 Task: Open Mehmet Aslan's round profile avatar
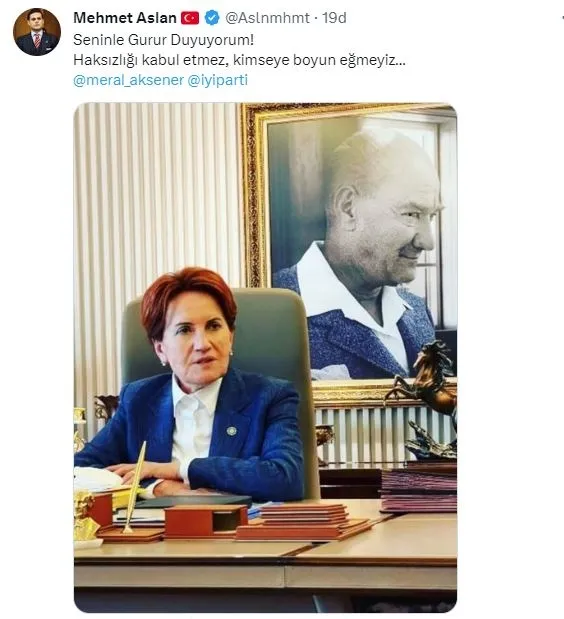37,32
